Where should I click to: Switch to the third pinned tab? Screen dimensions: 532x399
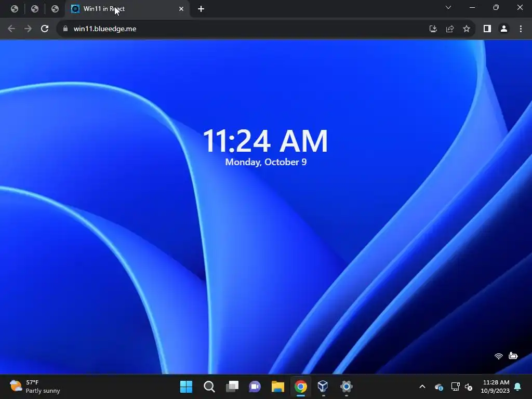coord(55,9)
